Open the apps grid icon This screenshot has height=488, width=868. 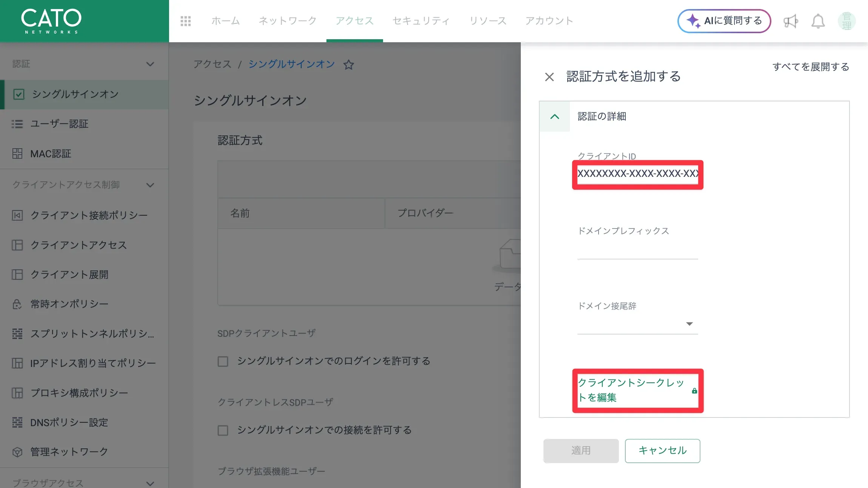(186, 21)
